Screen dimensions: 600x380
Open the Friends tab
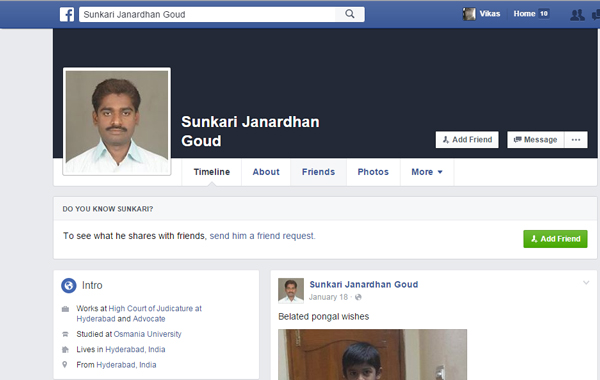[x=318, y=172]
